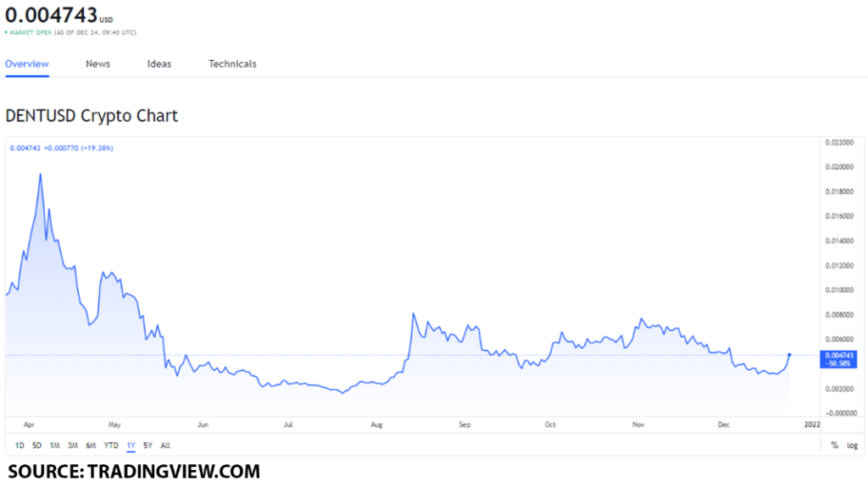This screenshot has height=487, width=868.
Task: Click the 2022 label on time axis
Action: point(812,425)
